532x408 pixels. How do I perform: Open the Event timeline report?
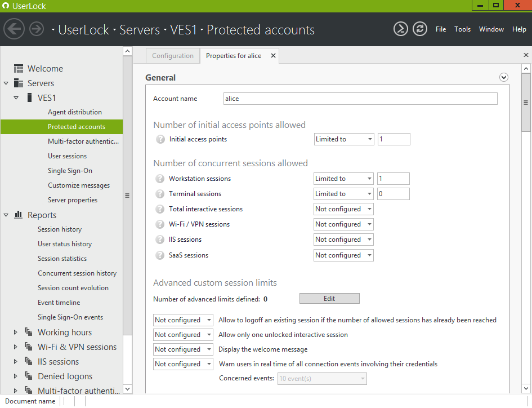pyautogui.click(x=59, y=303)
